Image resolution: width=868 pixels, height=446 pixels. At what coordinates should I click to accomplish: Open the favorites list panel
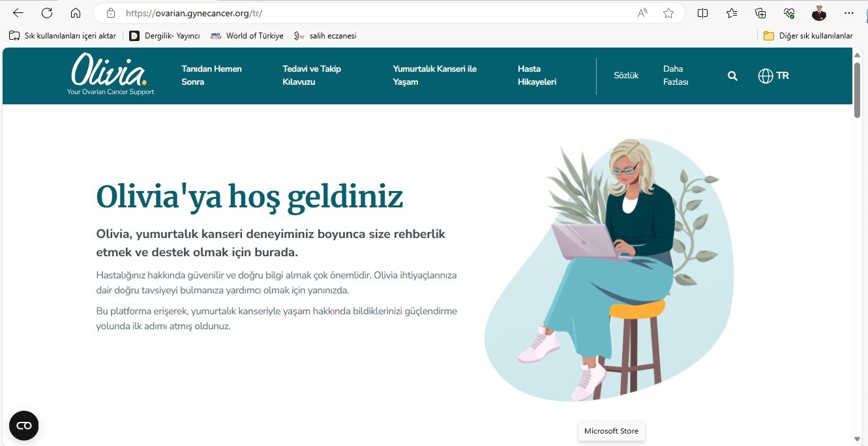coord(732,13)
